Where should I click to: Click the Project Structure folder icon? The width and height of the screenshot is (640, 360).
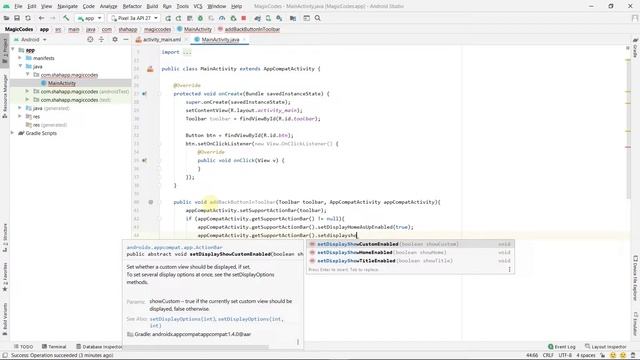[x=293, y=18]
